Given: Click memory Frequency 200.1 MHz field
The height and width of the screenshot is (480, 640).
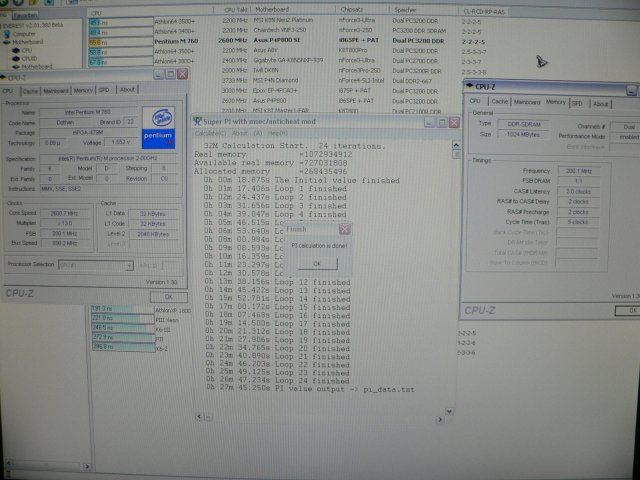Looking at the screenshot, I should tap(578, 171).
